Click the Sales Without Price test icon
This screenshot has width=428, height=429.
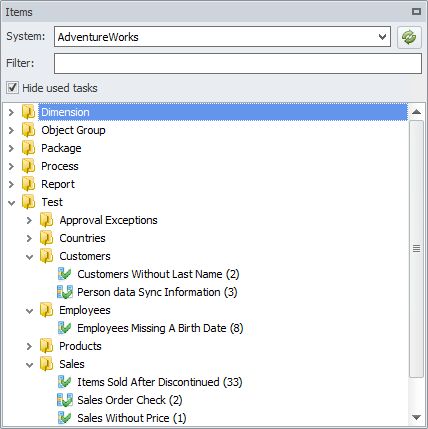(x=64, y=418)
